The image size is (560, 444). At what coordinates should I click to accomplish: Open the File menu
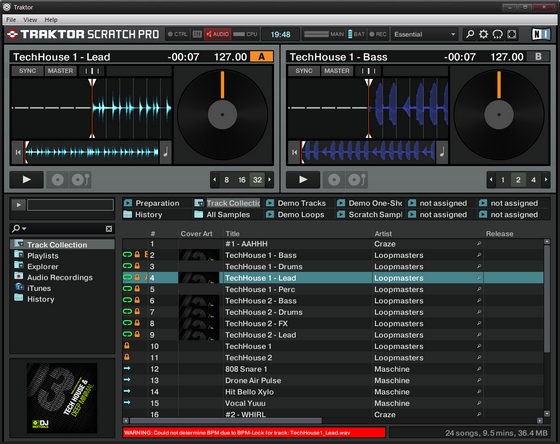click(11, 20)
